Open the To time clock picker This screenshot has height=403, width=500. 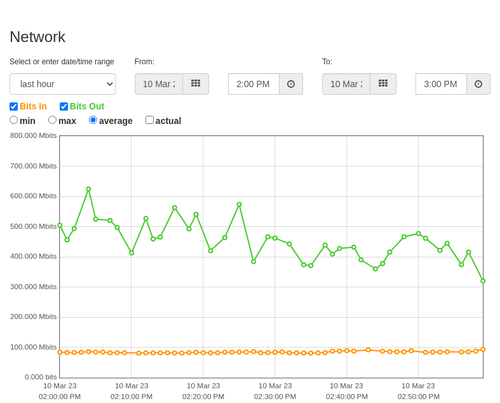pos(478,84)
